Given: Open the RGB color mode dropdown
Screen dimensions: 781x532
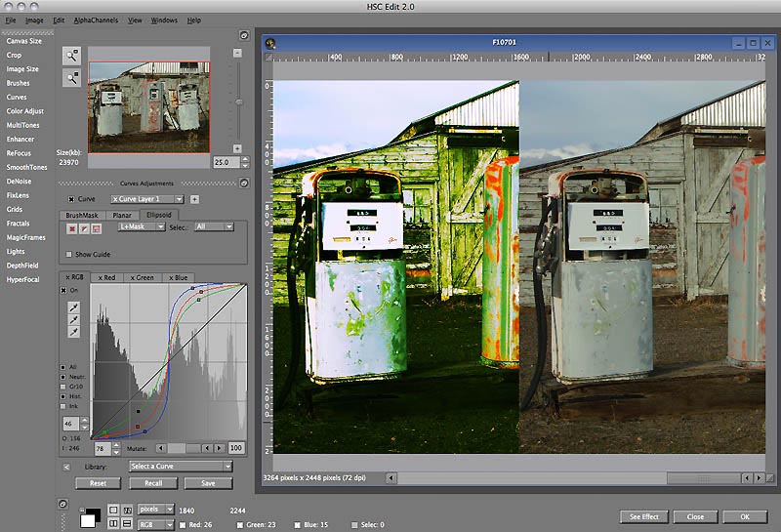Looking at the screenshot, I should 156,524.
